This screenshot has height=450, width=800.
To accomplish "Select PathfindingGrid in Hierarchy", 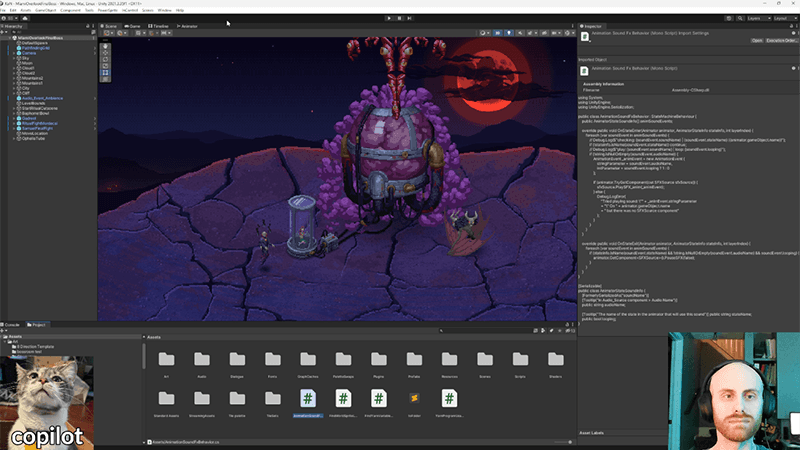I will coord(35,48).
